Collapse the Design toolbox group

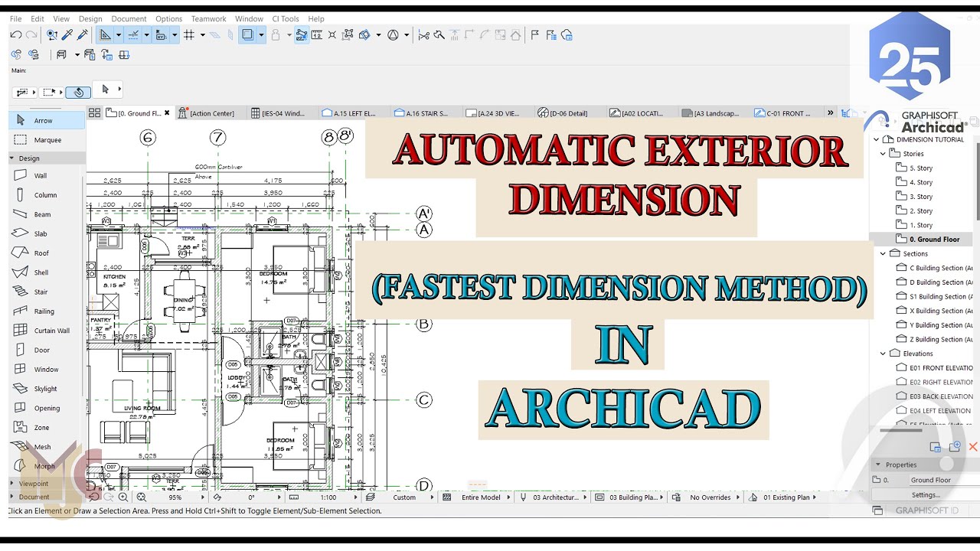click(x=12, y=158)
